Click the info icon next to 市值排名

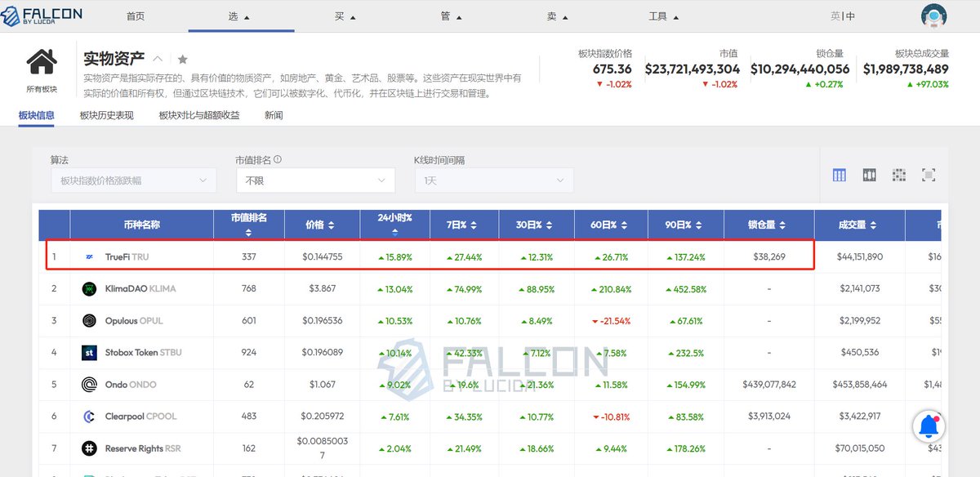pyautogui.click(x=278, y=160)
